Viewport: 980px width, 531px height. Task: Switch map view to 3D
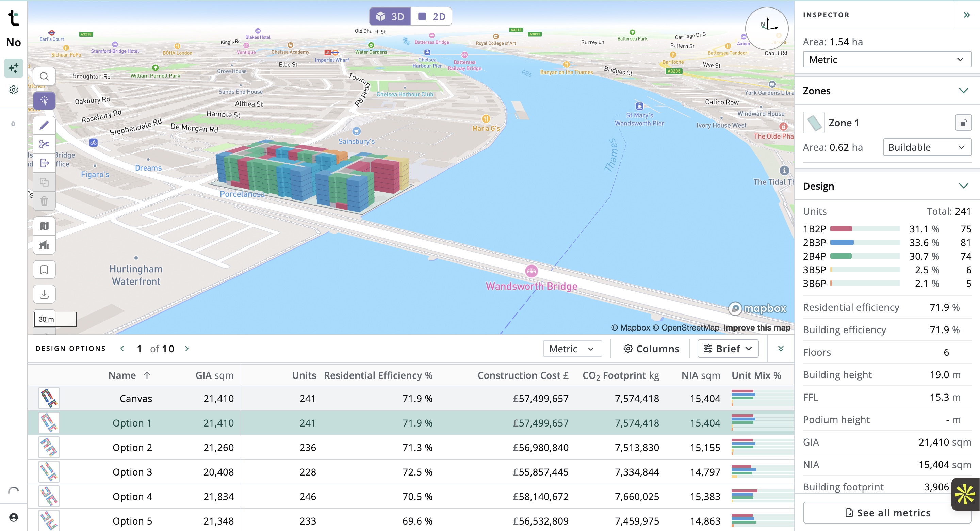coord(390,16)
